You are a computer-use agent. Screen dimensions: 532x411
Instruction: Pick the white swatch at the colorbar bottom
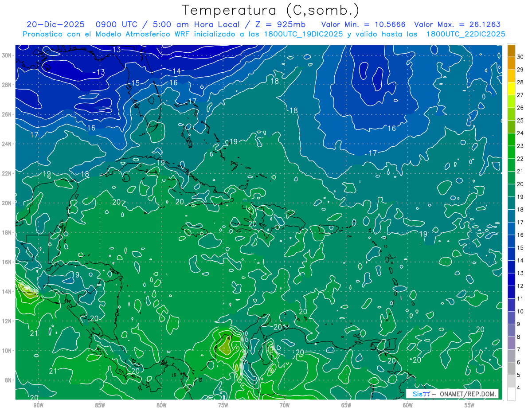[511, 394]
